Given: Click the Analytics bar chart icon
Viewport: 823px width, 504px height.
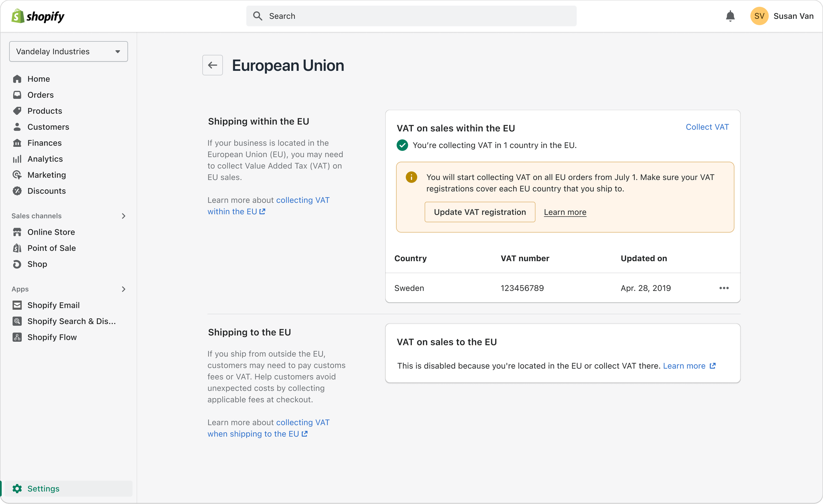Looking at the screenshot, I should click(x=17, y=159).
